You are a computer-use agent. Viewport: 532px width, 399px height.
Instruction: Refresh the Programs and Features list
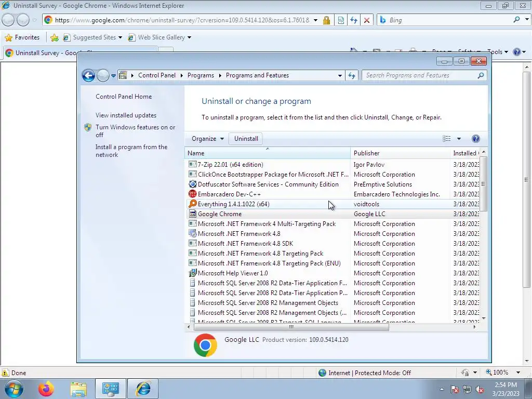(x=352, y=76)
